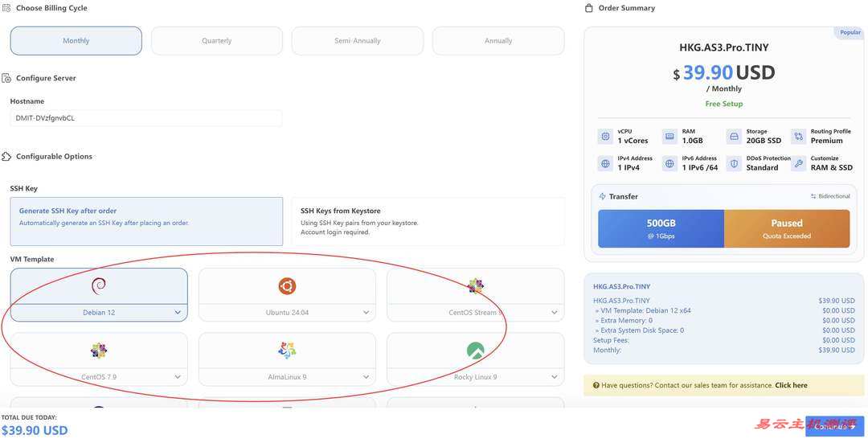Image resolution: width=868 pixels, height=439 pixels.
Task: Click the vCPU icon in Order Summary
Action: tap(605, 137)
